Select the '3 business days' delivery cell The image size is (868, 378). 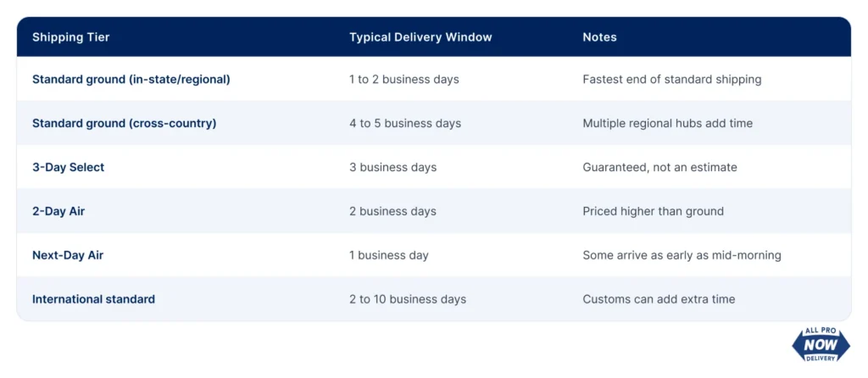tap(393, 167)
